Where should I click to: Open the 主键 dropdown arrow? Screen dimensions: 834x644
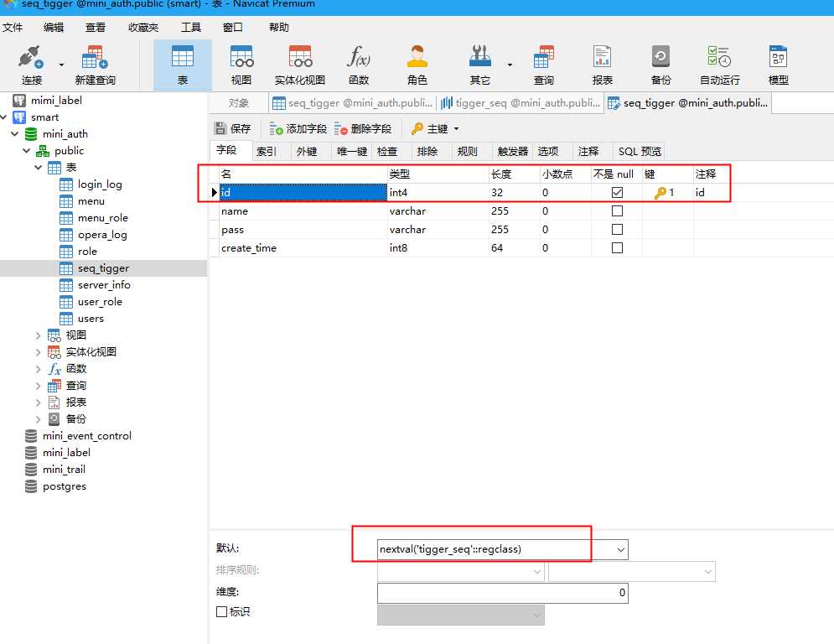(x=456, y=129)
